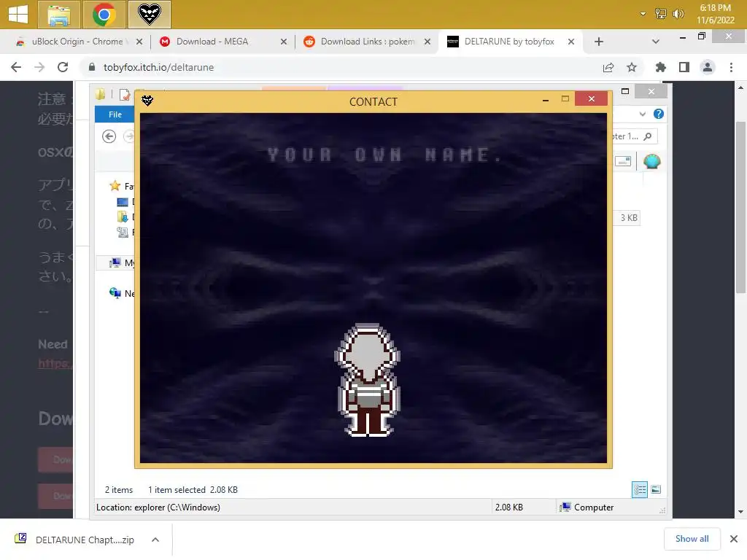
Task: Minimize the CONTACT game window
Action: (x=546, y=100)
